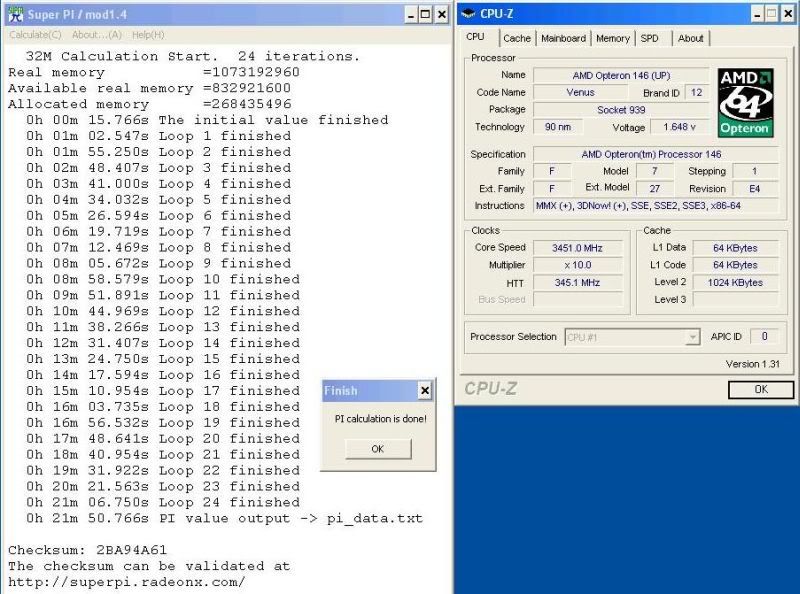Click the Checksum: 2BA94A61 line
This screenshot has width=800, height=594.
pyautogui.click(x=87, y=550)
